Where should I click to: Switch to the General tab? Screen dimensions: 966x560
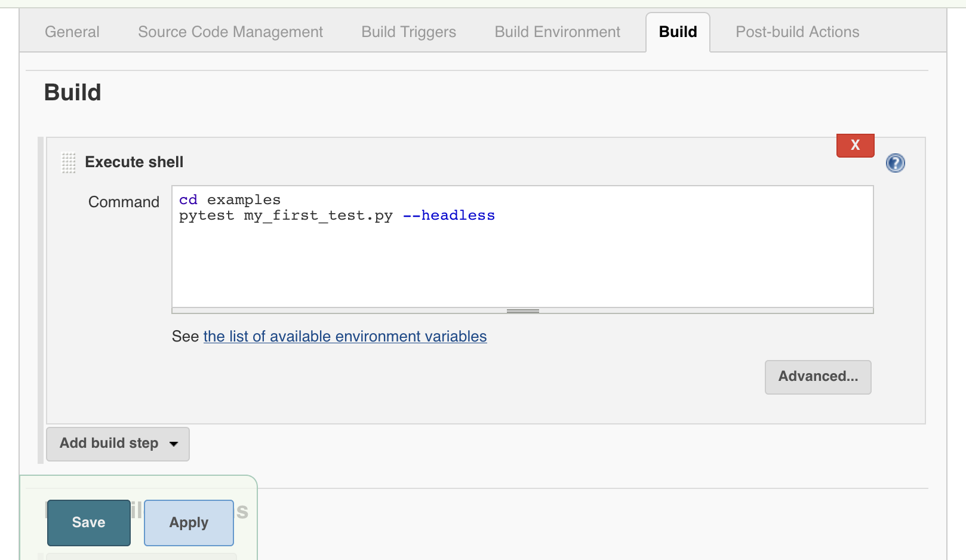click(x=72, y=32)
